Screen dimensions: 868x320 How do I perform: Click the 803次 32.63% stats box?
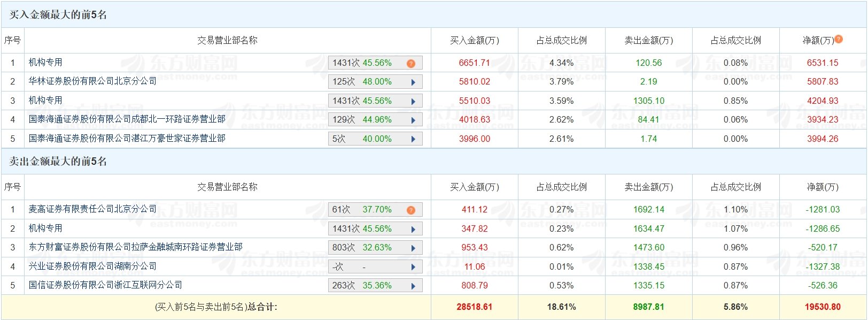click(x=369, y=248)
